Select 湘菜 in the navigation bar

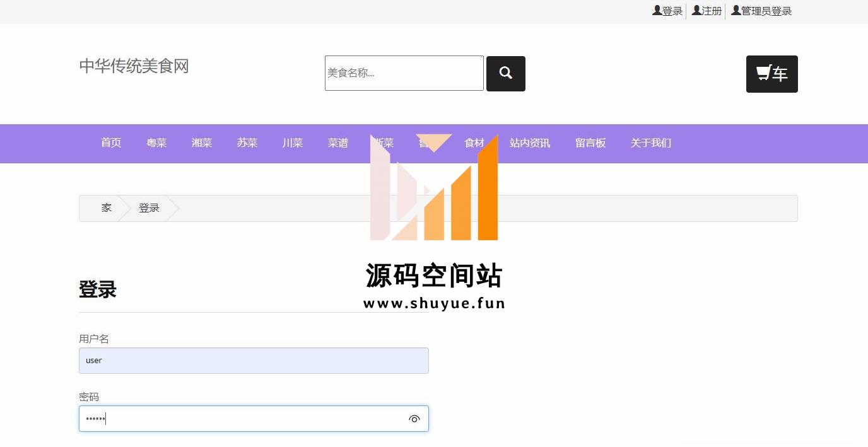coord(202,143)
